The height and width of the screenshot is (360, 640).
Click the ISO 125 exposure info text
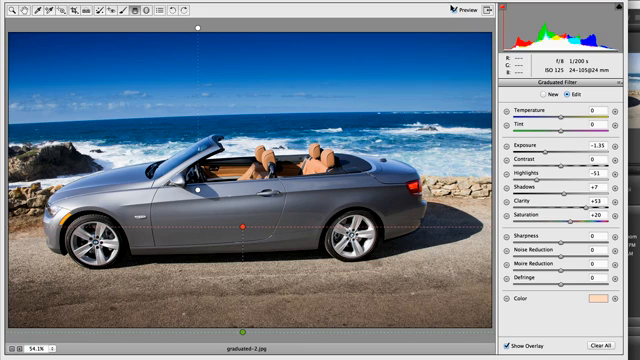(x=554, y=70)
